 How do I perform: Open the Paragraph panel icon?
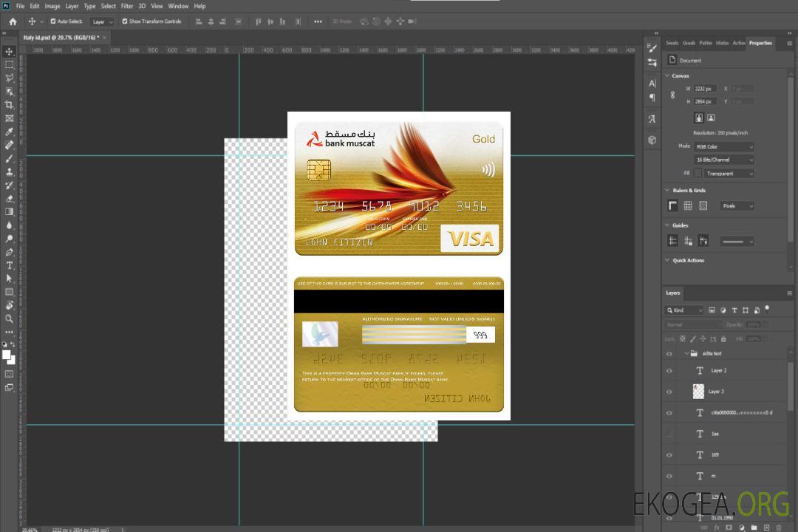click(652, 98)
